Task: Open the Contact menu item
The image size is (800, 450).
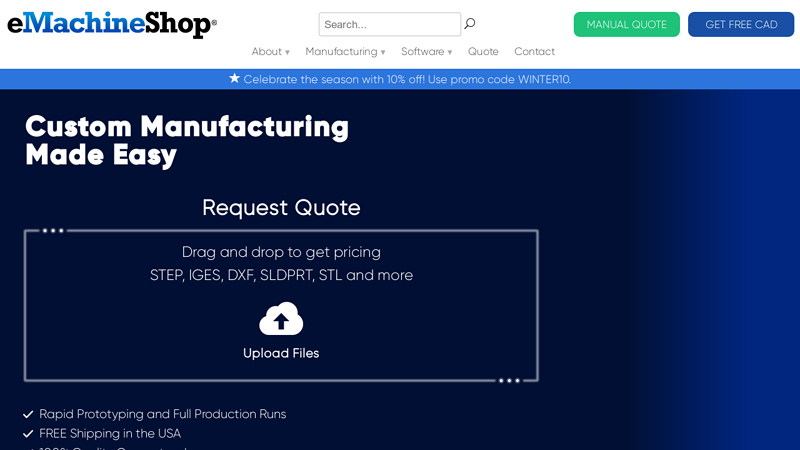Action: [x=534, y=52]
